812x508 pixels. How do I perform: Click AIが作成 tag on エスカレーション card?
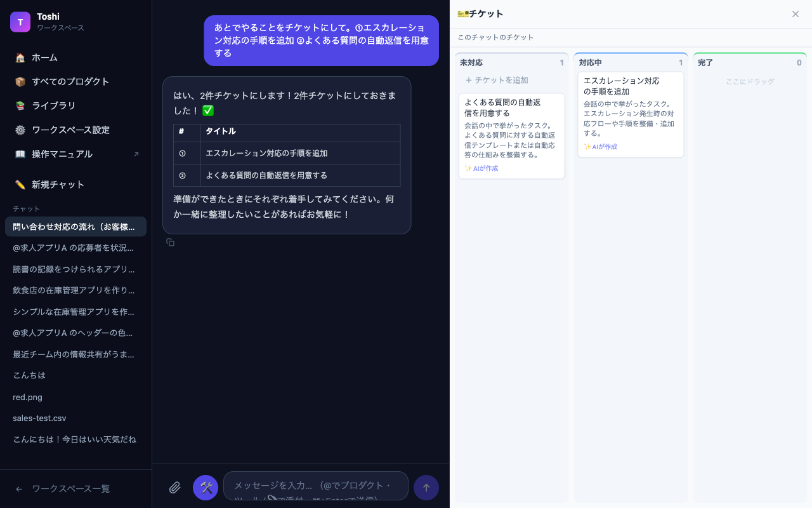601,147
